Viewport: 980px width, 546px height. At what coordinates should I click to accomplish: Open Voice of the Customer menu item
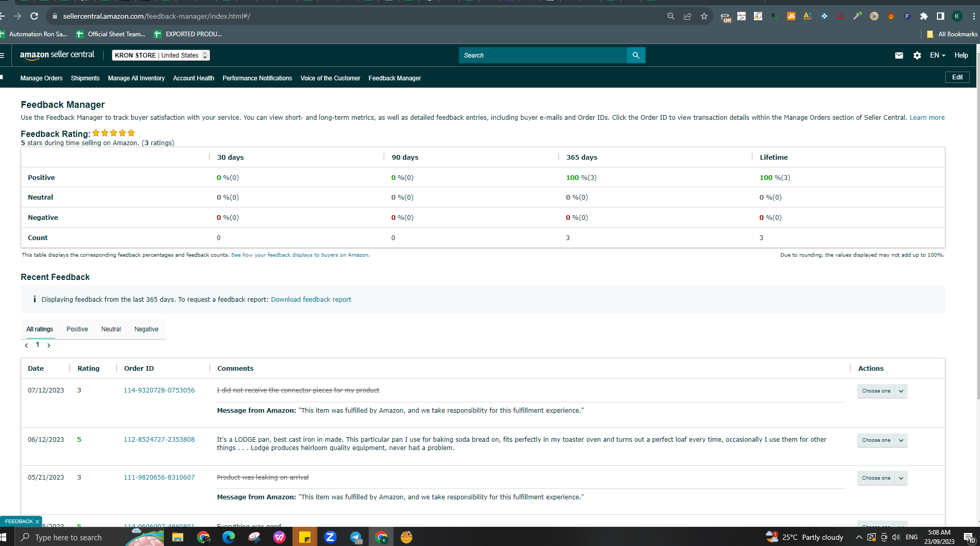(x=330, y=78)
